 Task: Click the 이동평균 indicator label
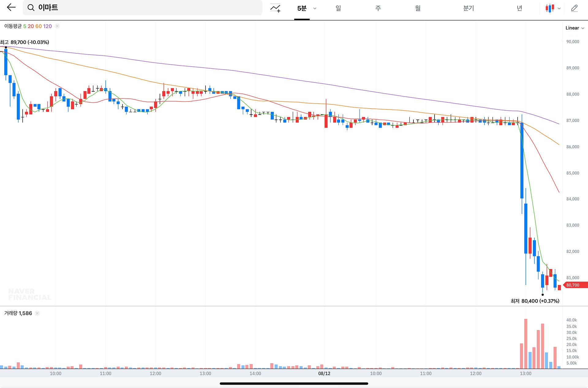pyautogui.click(x=13, y=26)
